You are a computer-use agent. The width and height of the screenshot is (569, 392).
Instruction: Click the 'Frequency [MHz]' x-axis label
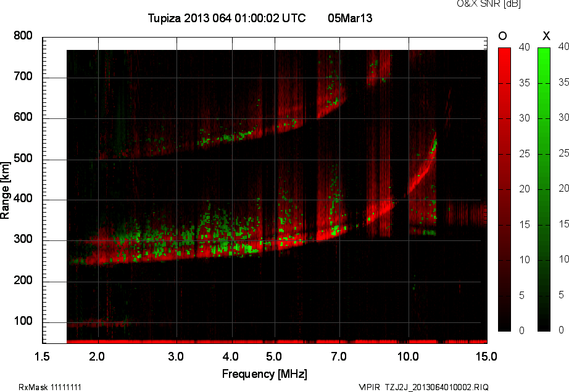pyautogui.click(x=265, y=374)
